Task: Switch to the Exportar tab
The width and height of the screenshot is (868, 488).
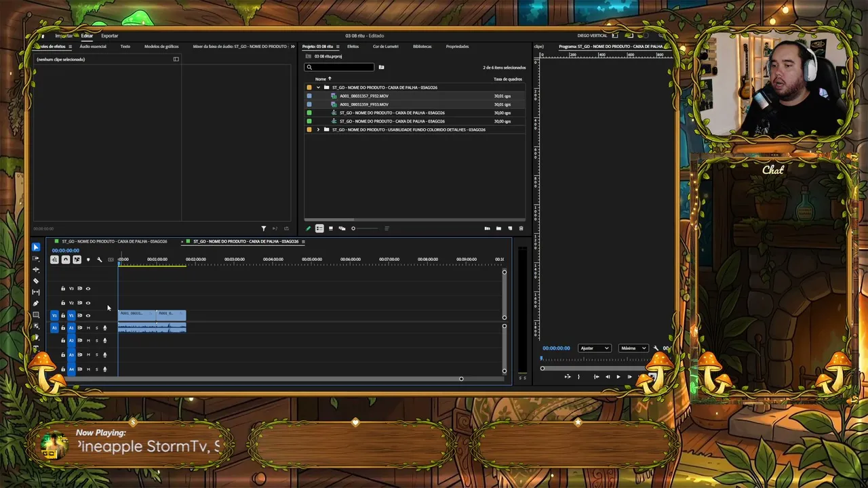Action: 109,36
